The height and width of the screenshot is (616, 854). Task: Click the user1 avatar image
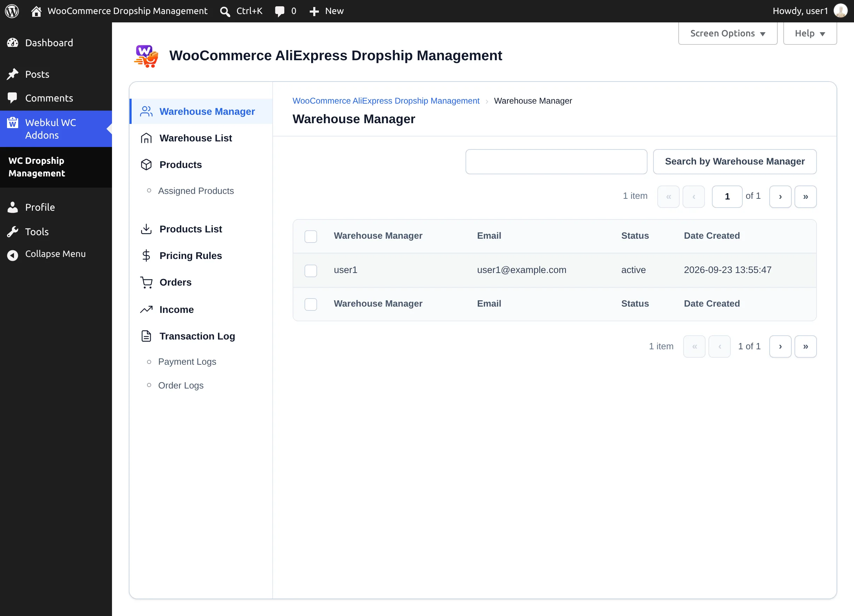(x=840, y=11)
